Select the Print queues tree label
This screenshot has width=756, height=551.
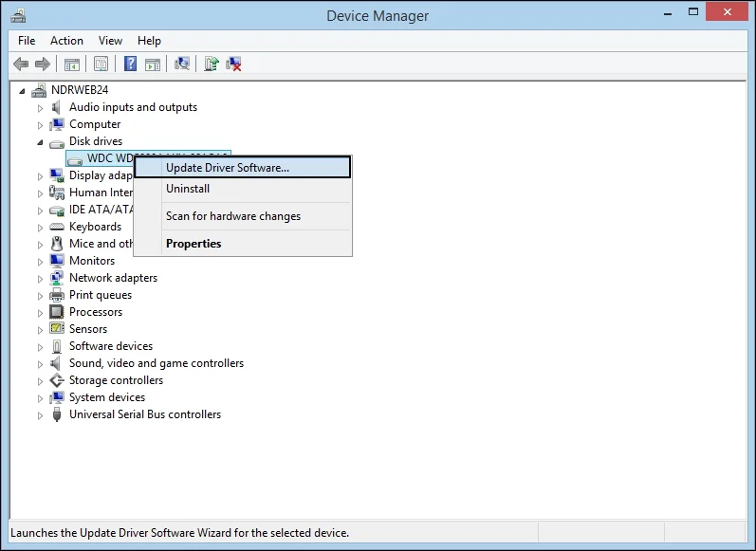tap(101, 295)
